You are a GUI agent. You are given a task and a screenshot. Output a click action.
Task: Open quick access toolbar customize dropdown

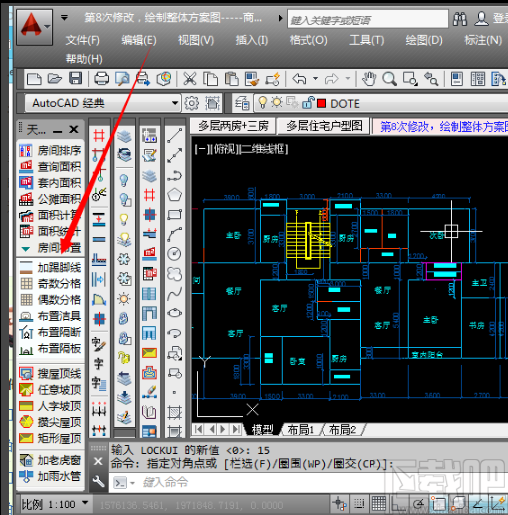[x=64, y=17]
